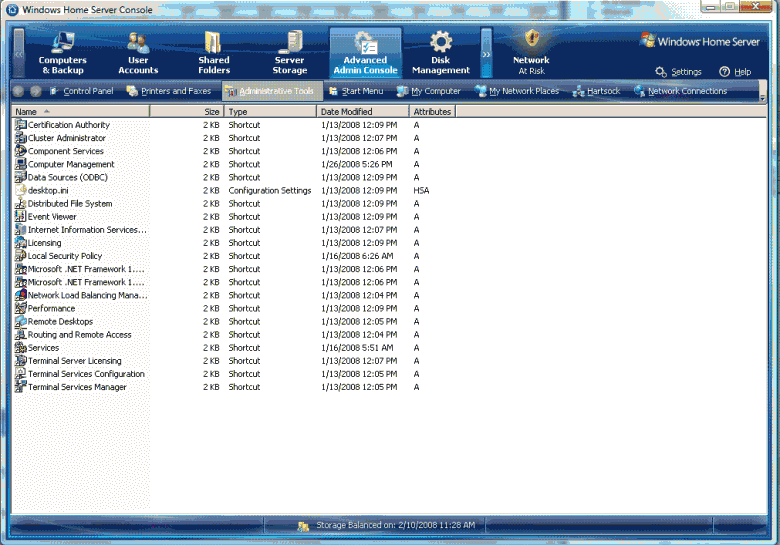This screenshot has height=545, width=780.
Task: Click the '1/26/2008 5:26 PM' date cell
Action: click(x=357, y=164)
